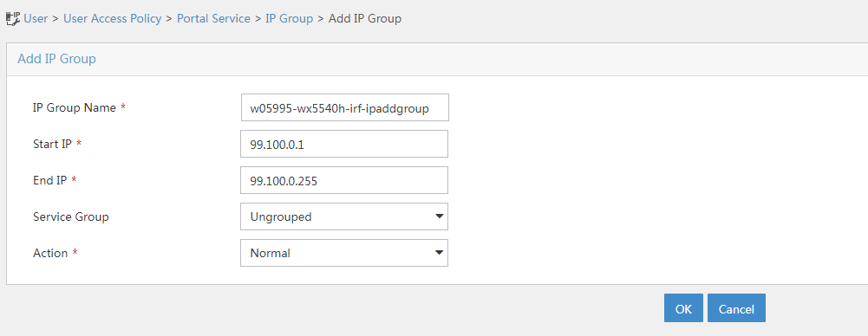The height and width of the screenshot is (336, 868).
Task: Focus the IP Group Name field
Action: [x=345, y=107]
